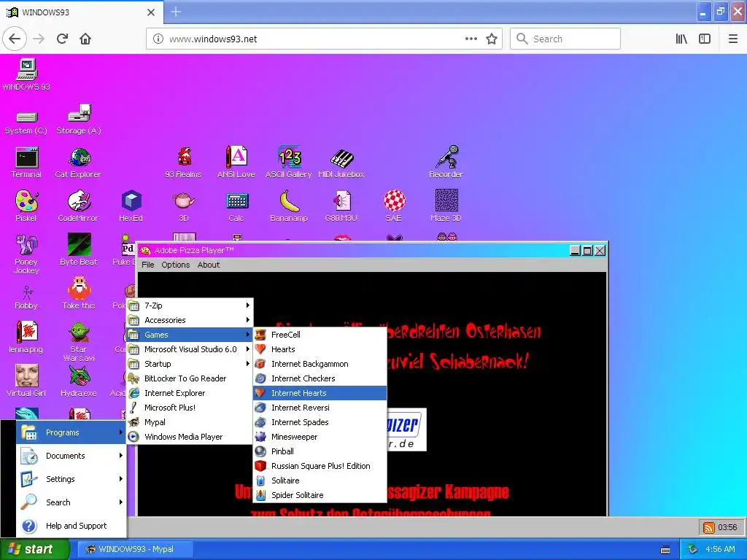Open the About menu in Adobe Pizza Player
This screenshot has width=747, height=560.
(209, 265)
